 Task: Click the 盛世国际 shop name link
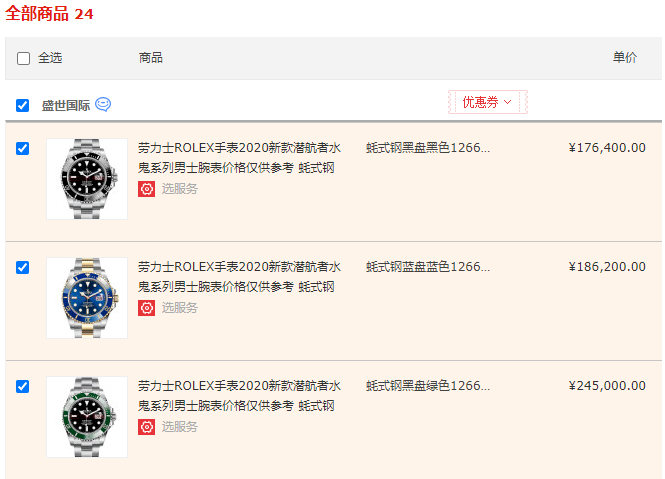[66, 105]
